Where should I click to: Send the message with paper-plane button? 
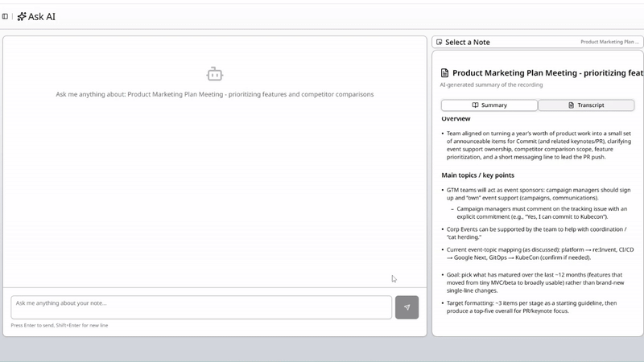pyautogui.click(x=407, y=307)
